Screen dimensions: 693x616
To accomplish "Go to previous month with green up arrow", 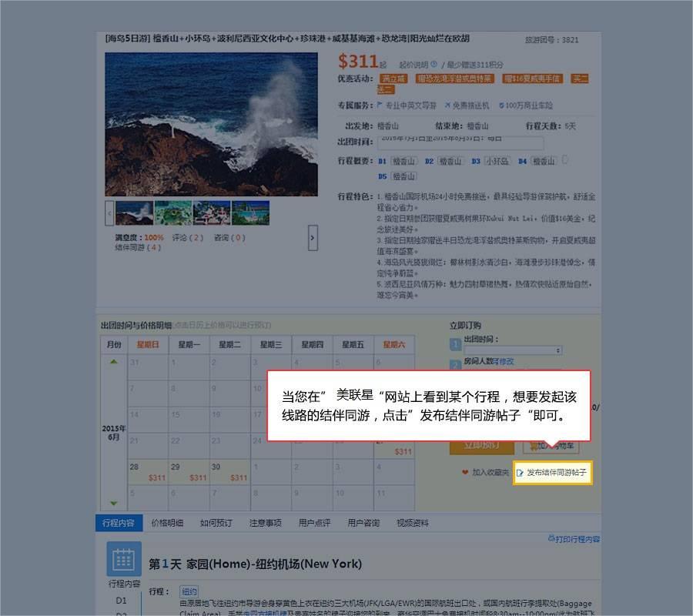I will tap(114, 361).
